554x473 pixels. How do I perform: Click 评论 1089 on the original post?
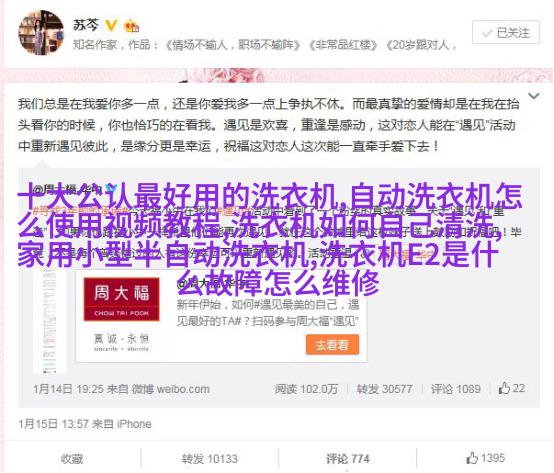tap(455, 389)
